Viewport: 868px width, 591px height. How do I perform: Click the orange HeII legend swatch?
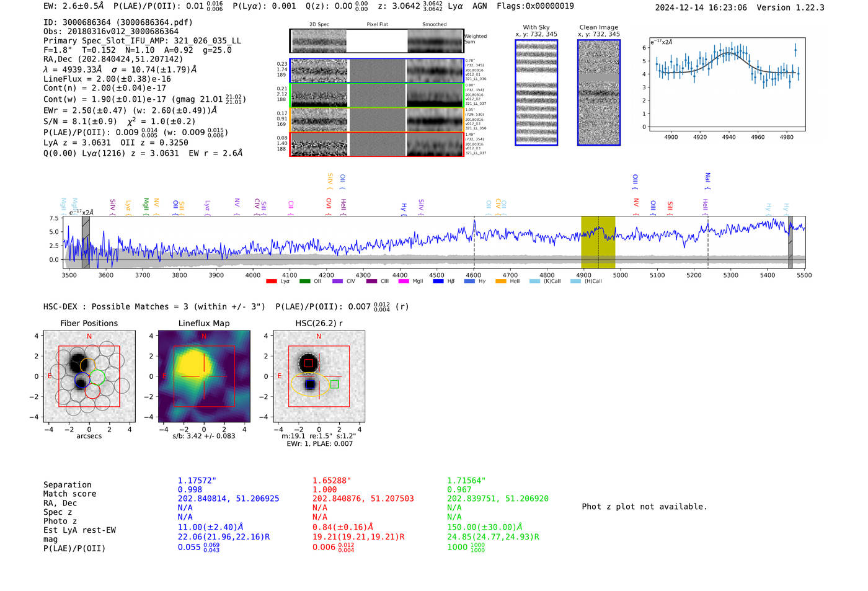pos(501,282)
